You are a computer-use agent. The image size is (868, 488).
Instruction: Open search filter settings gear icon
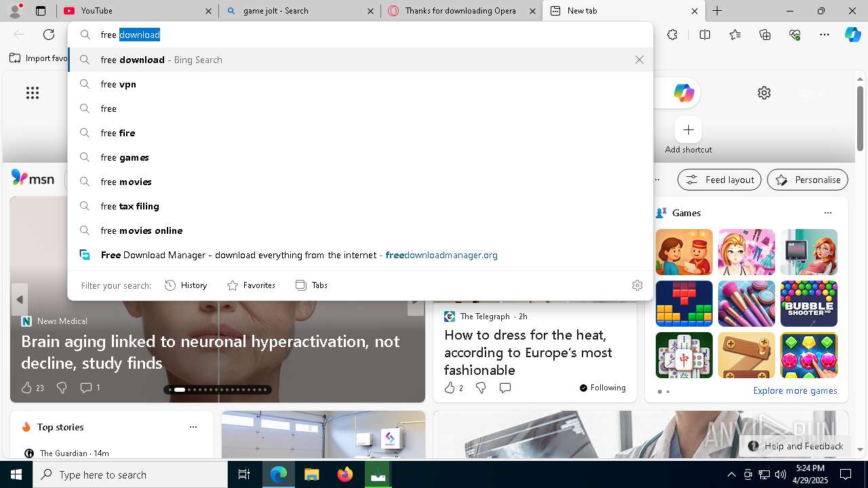click(637, 285)
